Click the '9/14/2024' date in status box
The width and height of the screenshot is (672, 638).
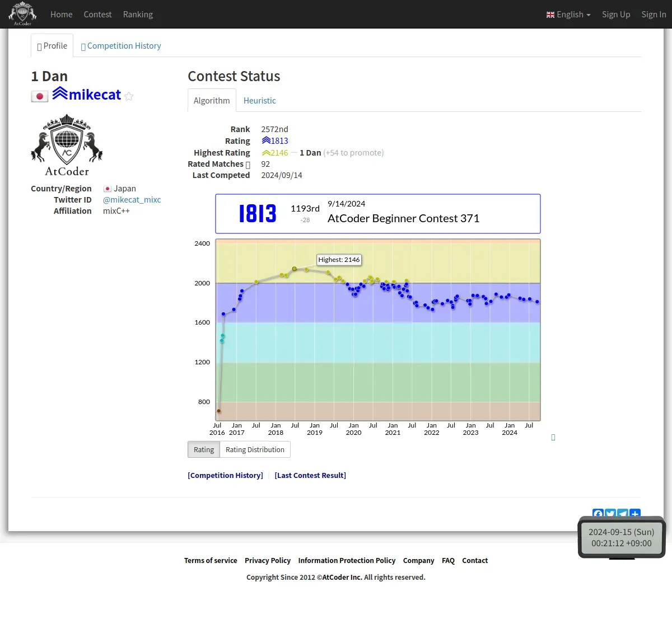[x=347, y=204]
